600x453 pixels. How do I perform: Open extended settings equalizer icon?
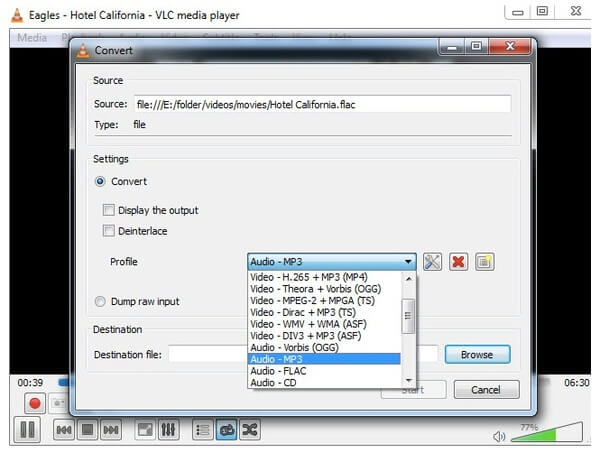click(168, 430)
